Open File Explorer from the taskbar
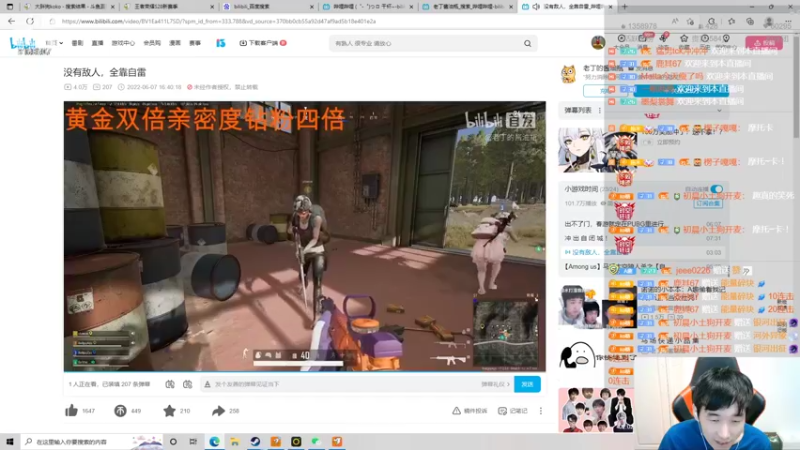Image resolution: width=800 pixels, height=450 pixels. pos(235,441)
